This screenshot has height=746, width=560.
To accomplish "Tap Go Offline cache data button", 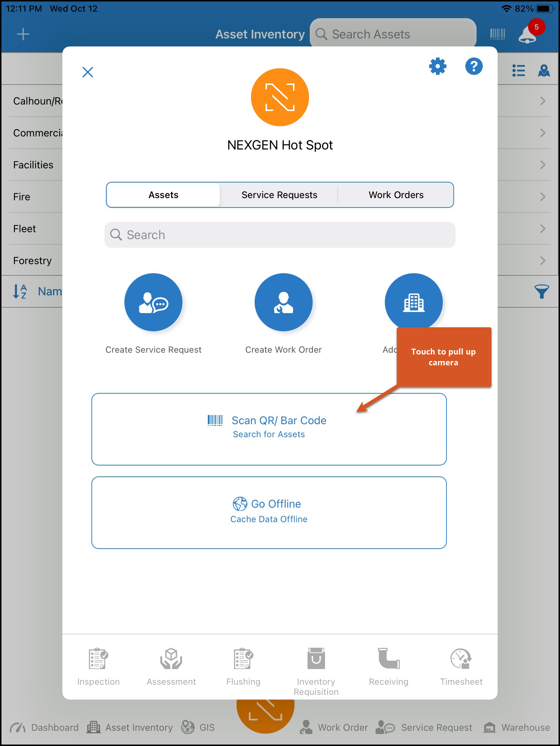I will pos(269,513).
